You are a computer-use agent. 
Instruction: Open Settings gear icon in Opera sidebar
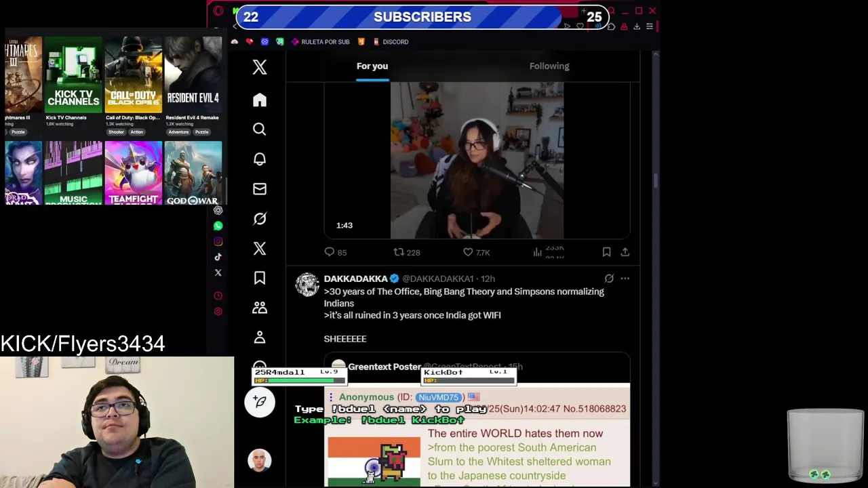pyautogui.click(x=218, y=312)
